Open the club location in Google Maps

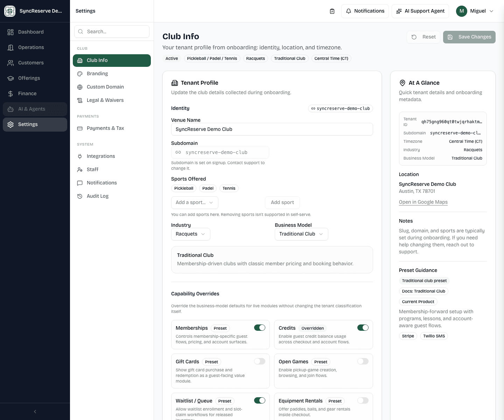pyautogui.click(x=423, y=202)
